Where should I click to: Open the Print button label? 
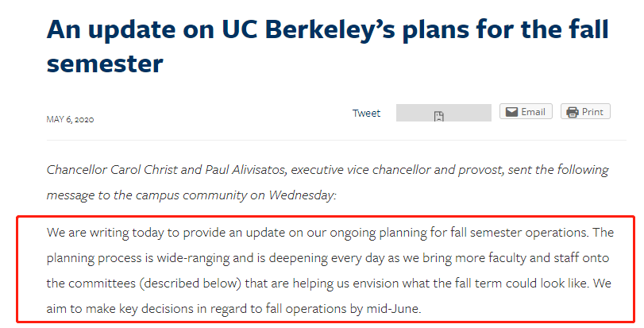592,112
